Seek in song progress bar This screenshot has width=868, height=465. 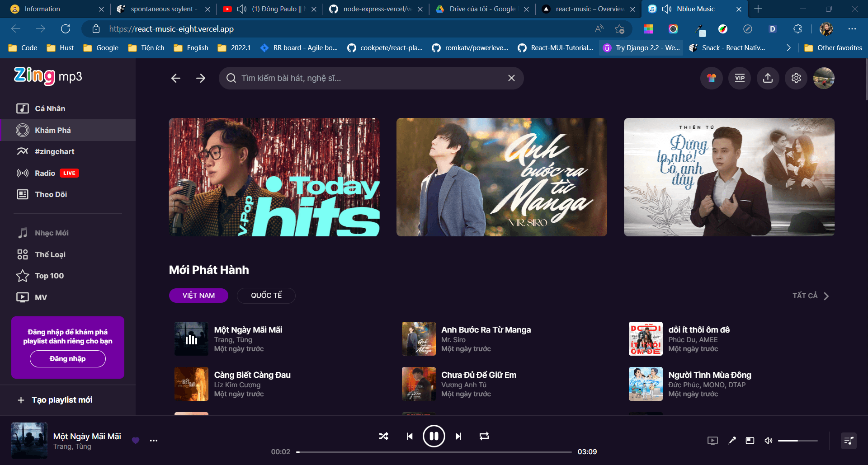434,452
